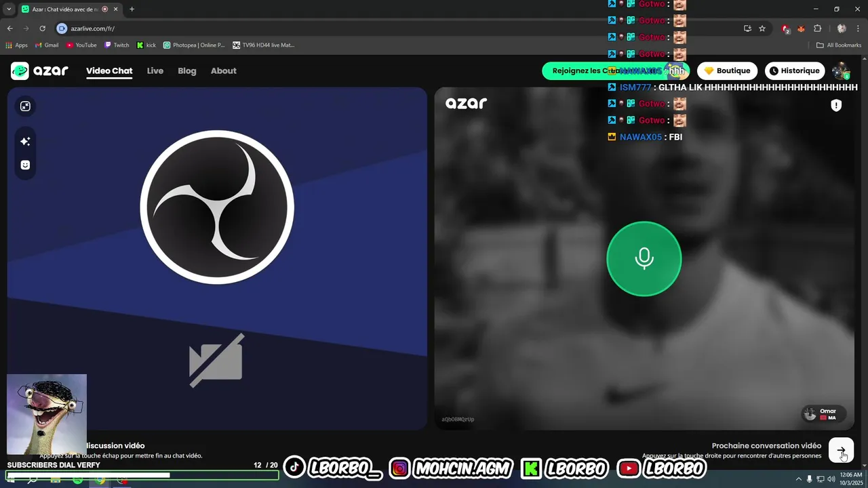Screen dimensions: 868x488
Task: Reload the azarlive page
Action: (43, 28)
